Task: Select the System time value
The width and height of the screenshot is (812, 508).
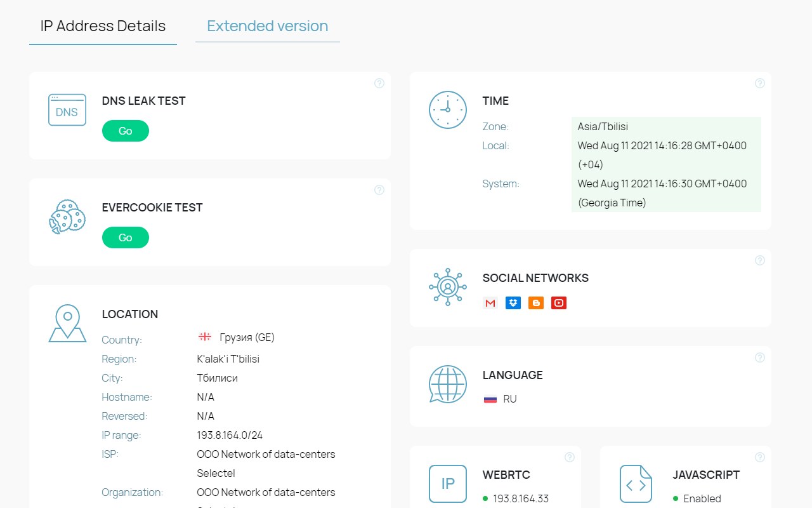Action: tap(662, 193)
